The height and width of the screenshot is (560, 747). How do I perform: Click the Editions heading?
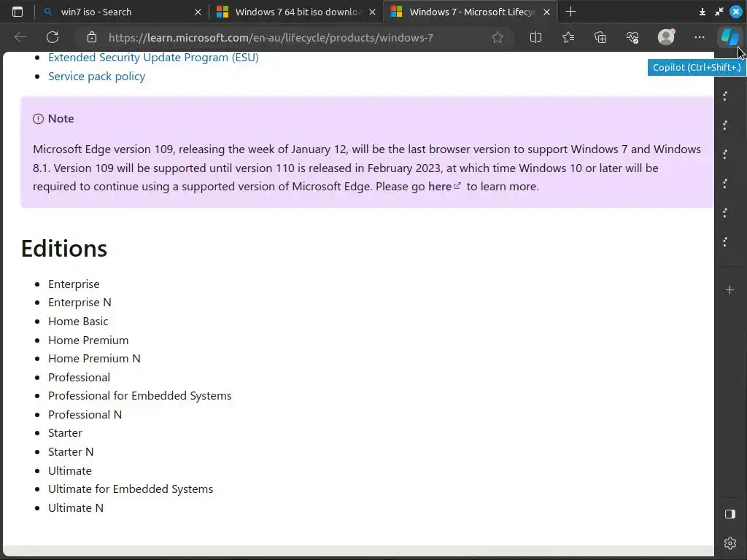click(x=64, y=249)
